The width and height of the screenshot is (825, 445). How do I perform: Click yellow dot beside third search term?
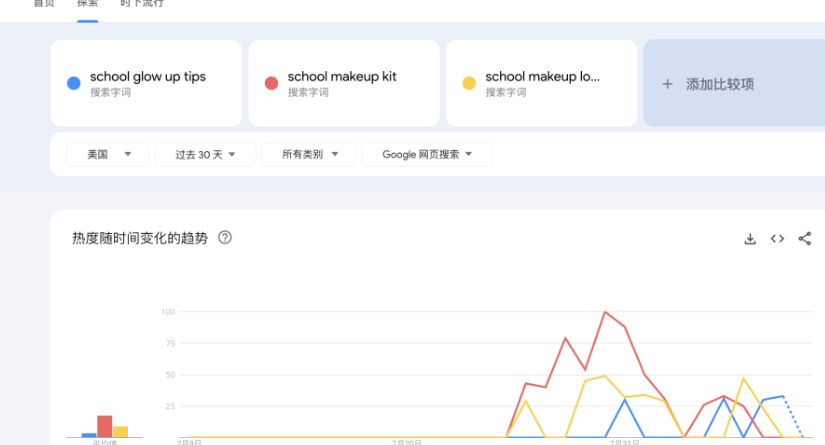coord(468,84)
